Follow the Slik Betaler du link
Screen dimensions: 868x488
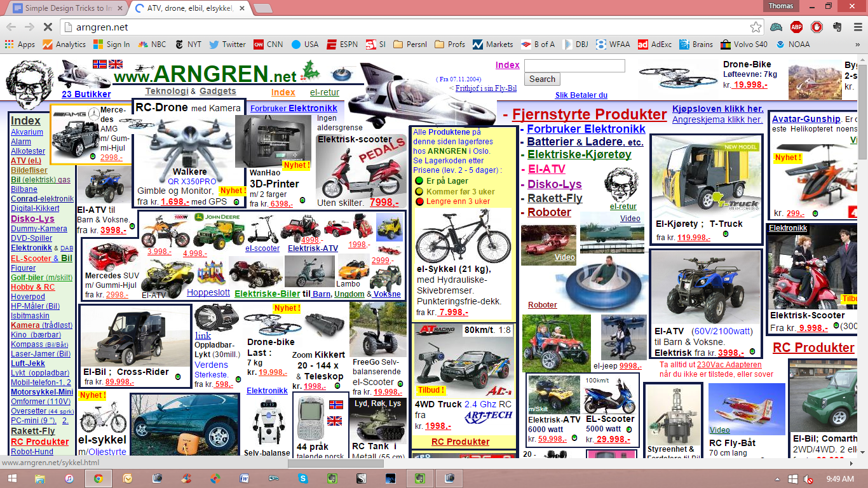(581, 95)
